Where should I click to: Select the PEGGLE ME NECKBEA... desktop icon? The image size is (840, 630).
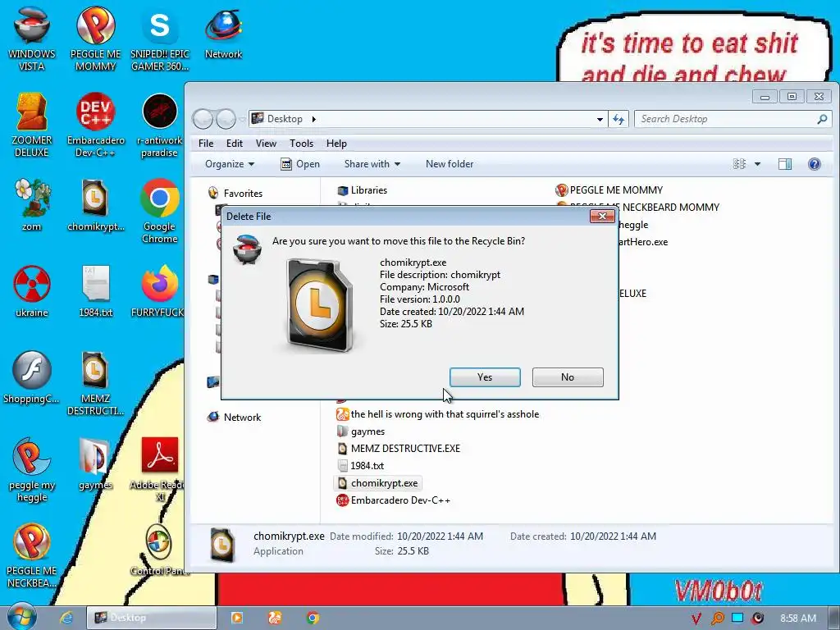(x=32, y=555)
